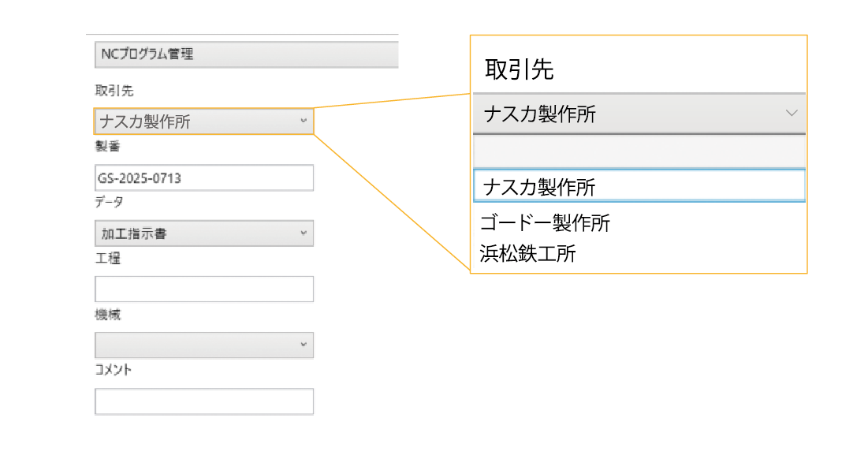868x474 pixels.
Task: Click the current 加工指示書 dropdown value
Action: (158, 233)
